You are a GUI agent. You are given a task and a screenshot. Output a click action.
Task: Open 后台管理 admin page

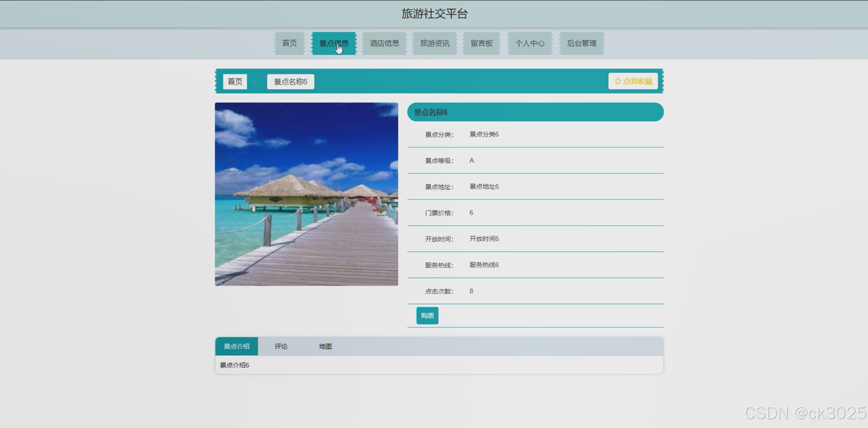point(581,43)
